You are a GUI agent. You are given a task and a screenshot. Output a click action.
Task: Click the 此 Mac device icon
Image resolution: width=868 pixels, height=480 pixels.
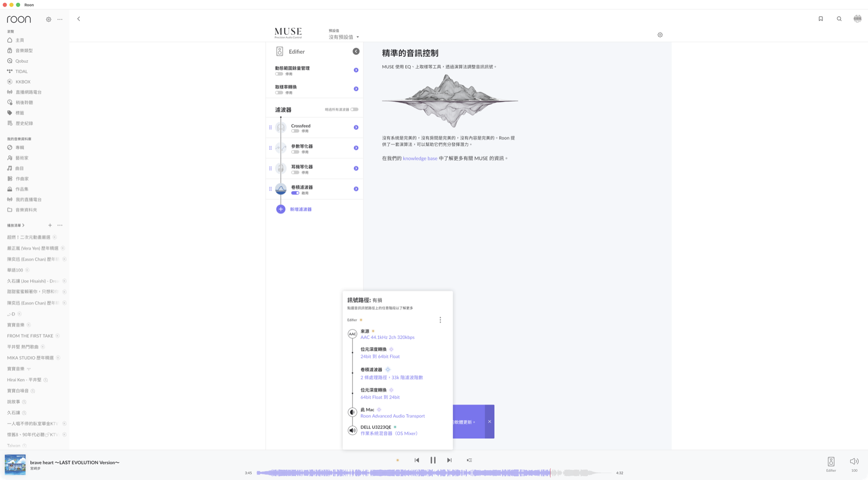(x=353, y=412)
